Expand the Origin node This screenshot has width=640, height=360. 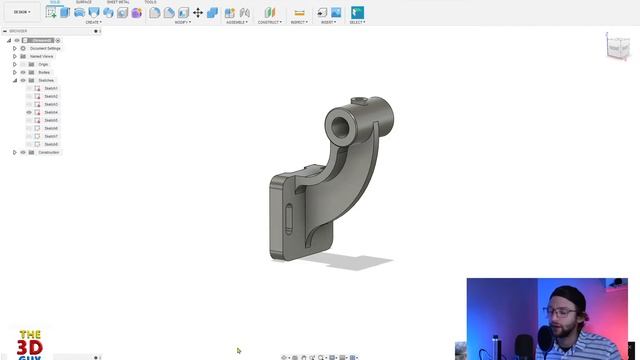coord(15,64)
